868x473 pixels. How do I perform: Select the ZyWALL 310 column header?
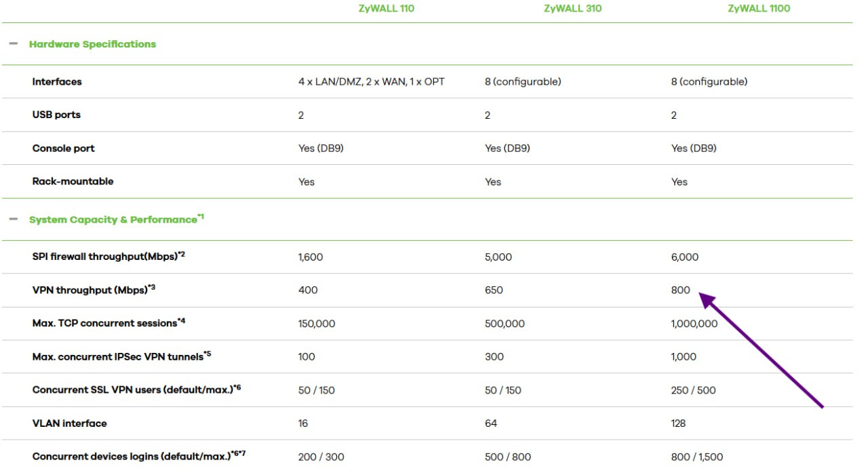[572, 9]
